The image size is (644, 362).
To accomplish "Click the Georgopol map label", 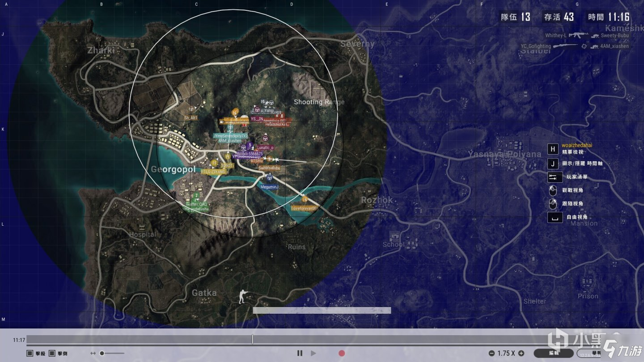I will click(x=174, y=170).
